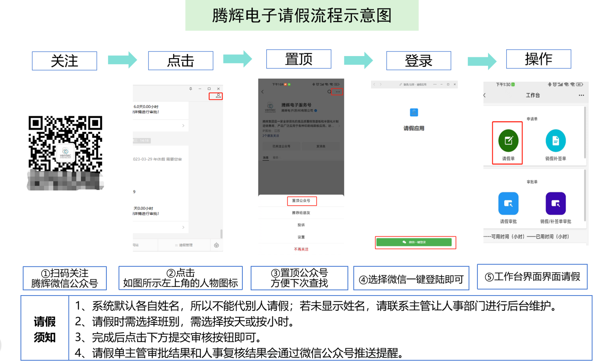
Task: Open the teal 销假补签单 icon
Action: point(556,141)
